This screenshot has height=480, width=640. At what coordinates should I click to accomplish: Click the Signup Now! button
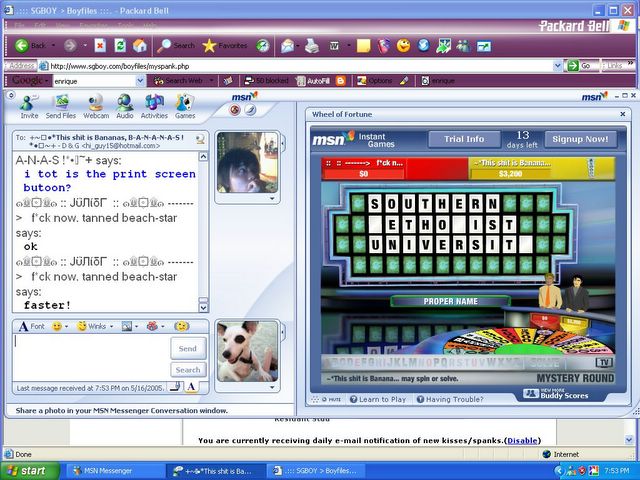pos(580,139)
